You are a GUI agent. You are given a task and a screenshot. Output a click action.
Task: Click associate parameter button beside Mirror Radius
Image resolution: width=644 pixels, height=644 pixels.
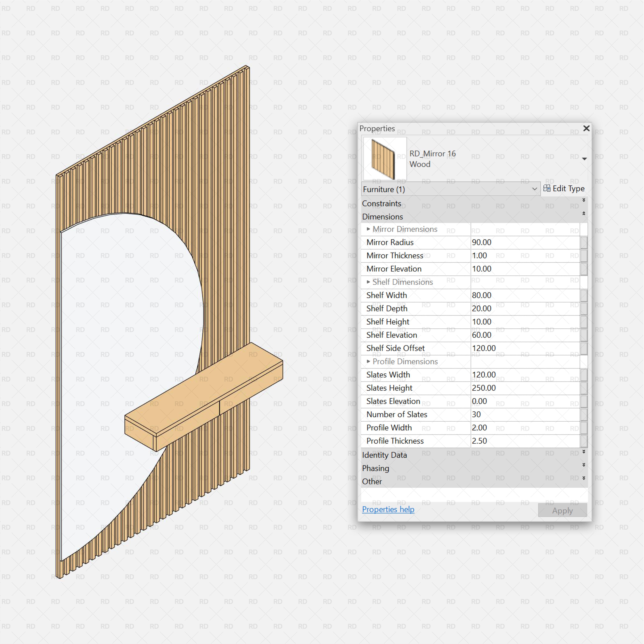pos(584,242)
